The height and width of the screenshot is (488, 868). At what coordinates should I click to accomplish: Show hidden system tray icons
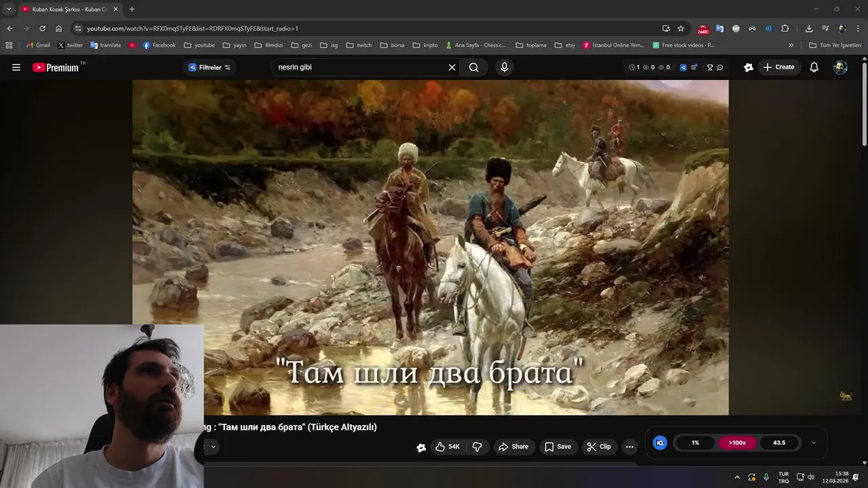[737, 477]
